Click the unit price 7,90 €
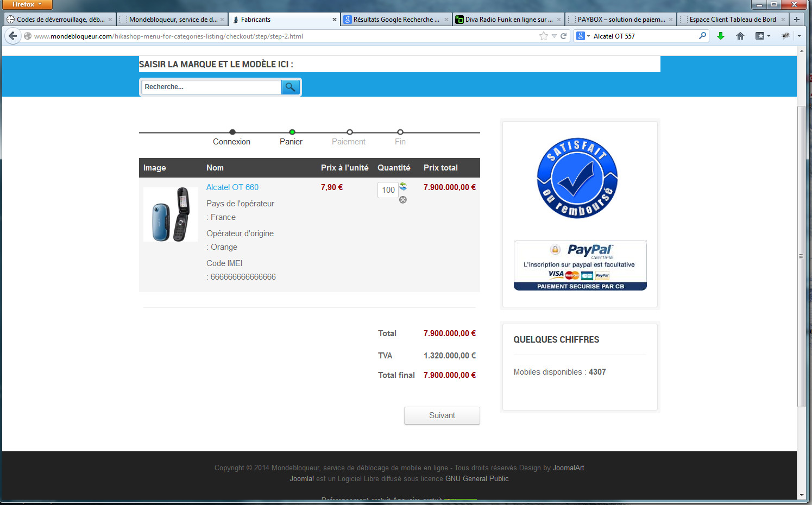Screen dimensions: 812x505 332,187
